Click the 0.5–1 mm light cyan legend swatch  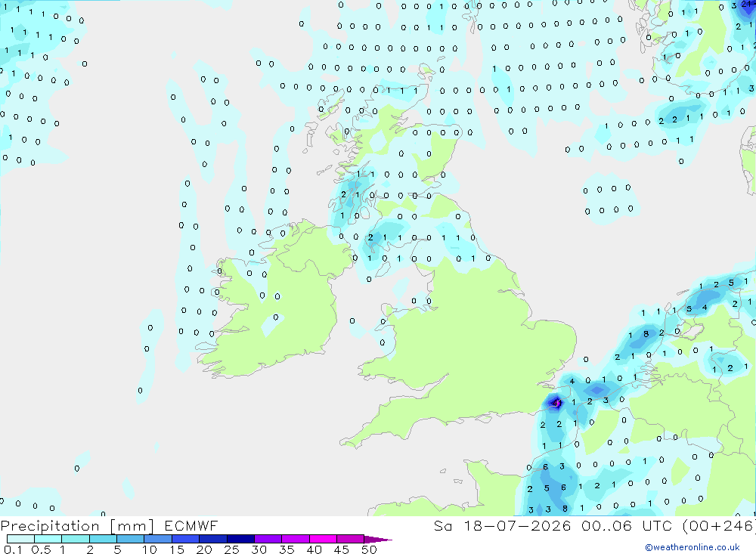pos(48,539)
